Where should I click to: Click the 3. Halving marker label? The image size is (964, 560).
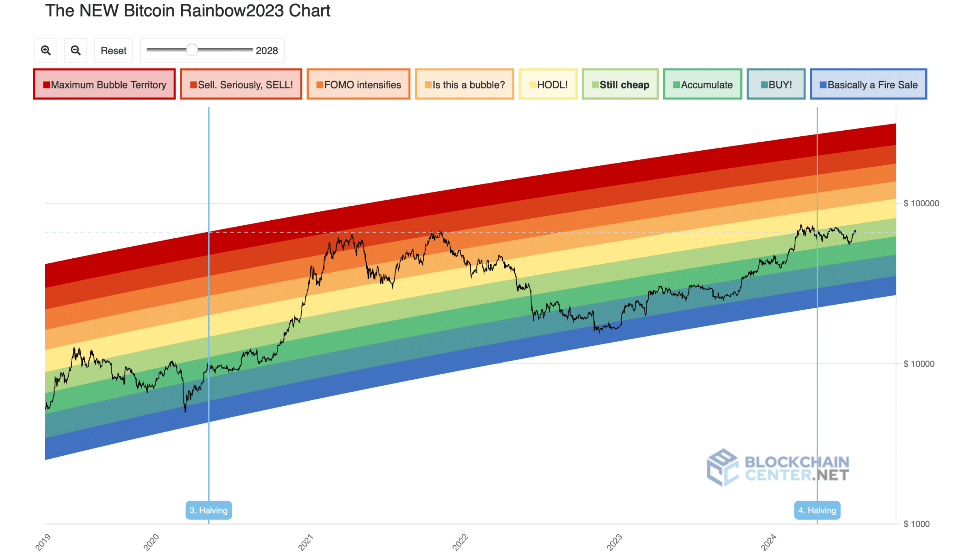click(x=209, y=510)
